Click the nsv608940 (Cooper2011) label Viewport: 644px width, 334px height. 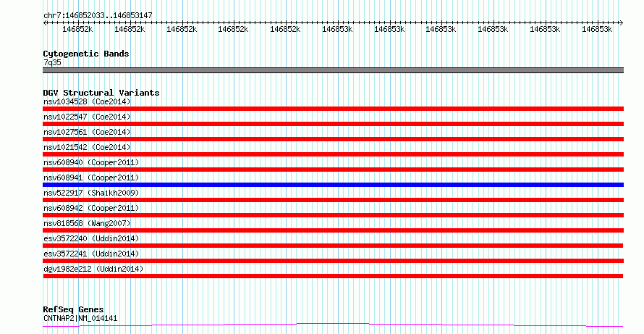coord(91,162)
